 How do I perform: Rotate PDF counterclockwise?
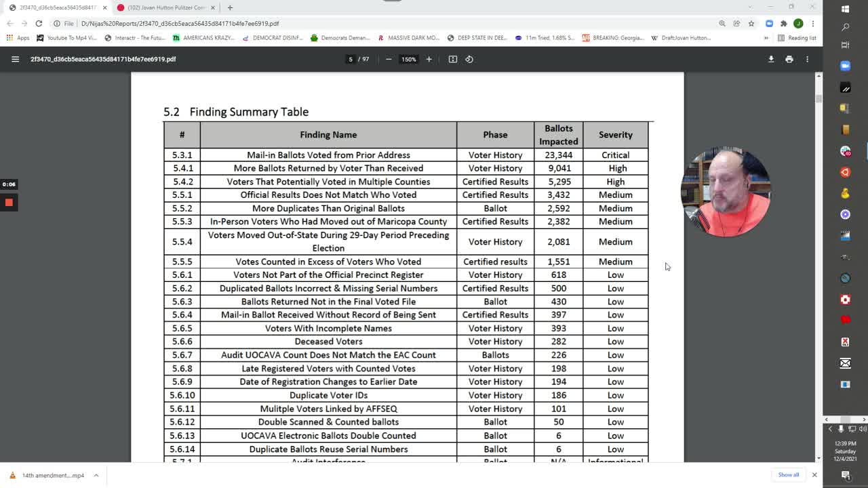point(469,59)
